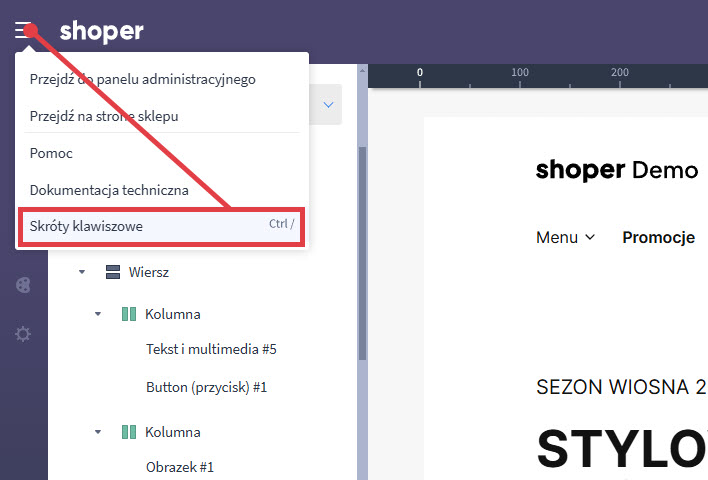The image size is (708, 480).
Task: Open the blue chevron dropdown behind menu
Action: click(329, 105)
